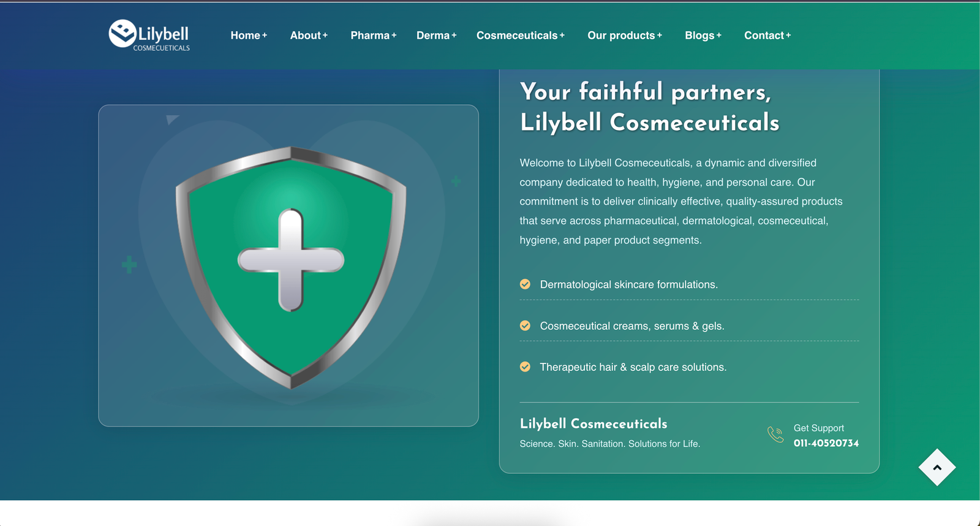Expand the plus sign next to Our products
The width and height of the screenshot is (980, 526).
[660, 36]
